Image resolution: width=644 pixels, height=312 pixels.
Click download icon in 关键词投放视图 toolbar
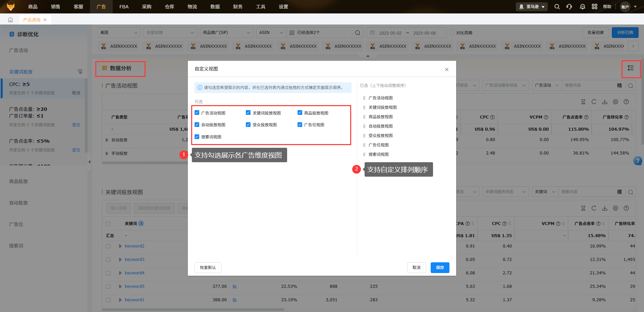pyautogui.click(x=605, y=208)
